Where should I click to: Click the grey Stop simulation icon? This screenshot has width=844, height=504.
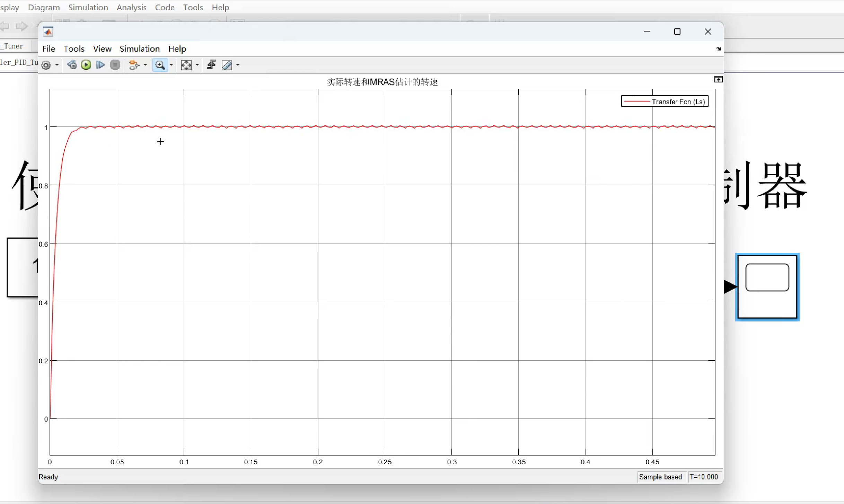click(115, 65)
